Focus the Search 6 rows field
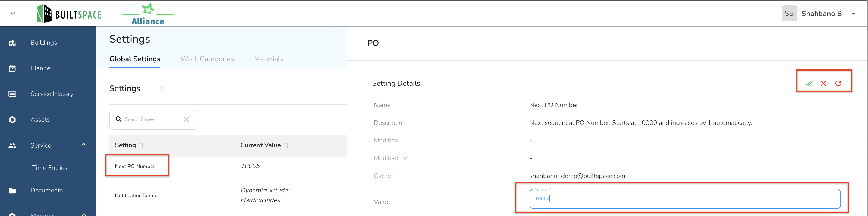 pyautogui.click(x=154, y=119)
